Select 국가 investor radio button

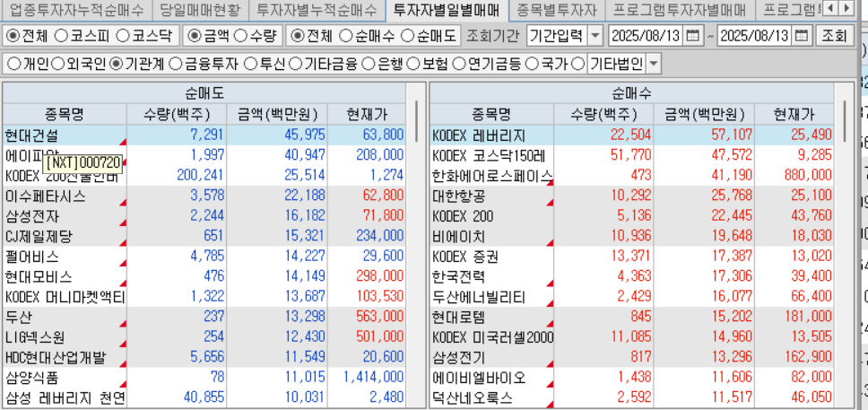531,65
